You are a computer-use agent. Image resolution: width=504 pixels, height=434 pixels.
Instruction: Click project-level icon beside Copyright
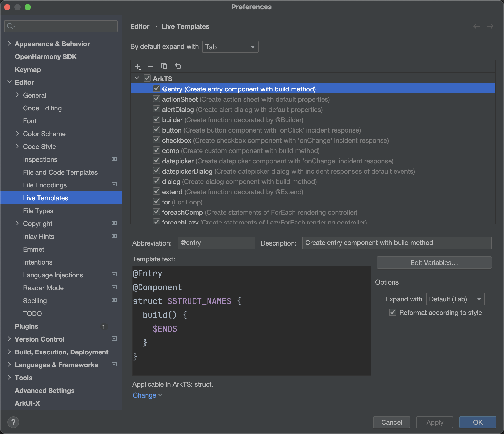(x=114, y=223)
